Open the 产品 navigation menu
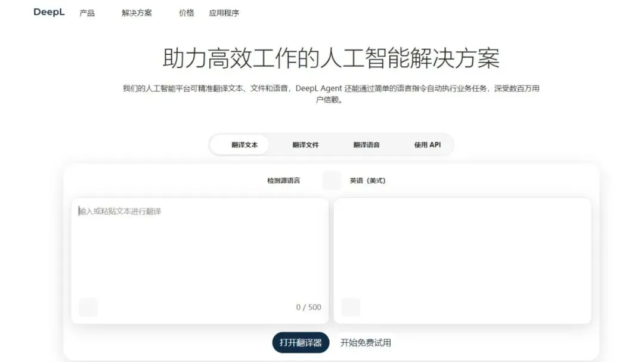The height and width of the screenshot is (362, 644). click(x=87, y=13)
